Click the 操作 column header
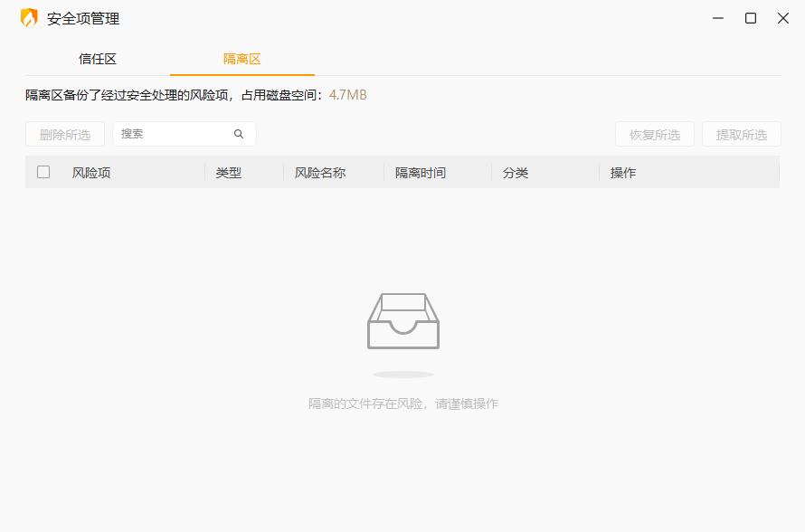Screen dimensions: 805x532 [624, 172]
